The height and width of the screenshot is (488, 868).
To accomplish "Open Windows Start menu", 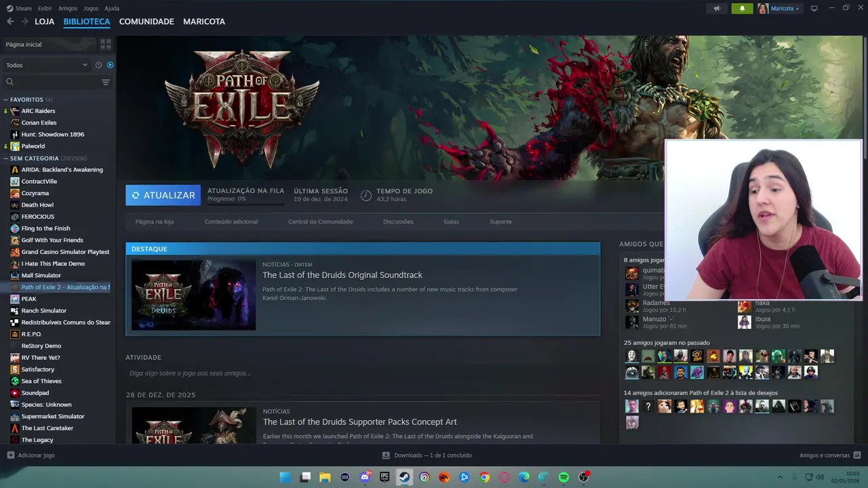I will pyautogui.click(x=285, y=477).
